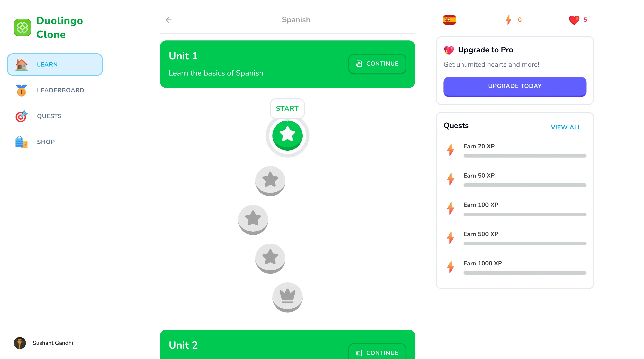The height and width of the screenshot is (359, 644).
Task: Select the second gray star lesson
Action: click(x=253, y=219)
